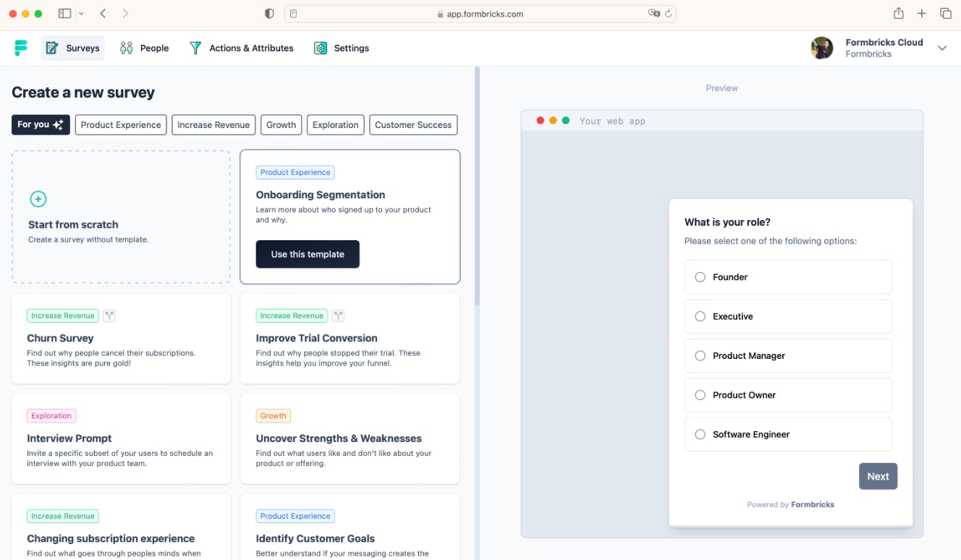The image size is (961, 560).
Task: Click the reload page icon in address bar
Action: (x=668, y=14)
